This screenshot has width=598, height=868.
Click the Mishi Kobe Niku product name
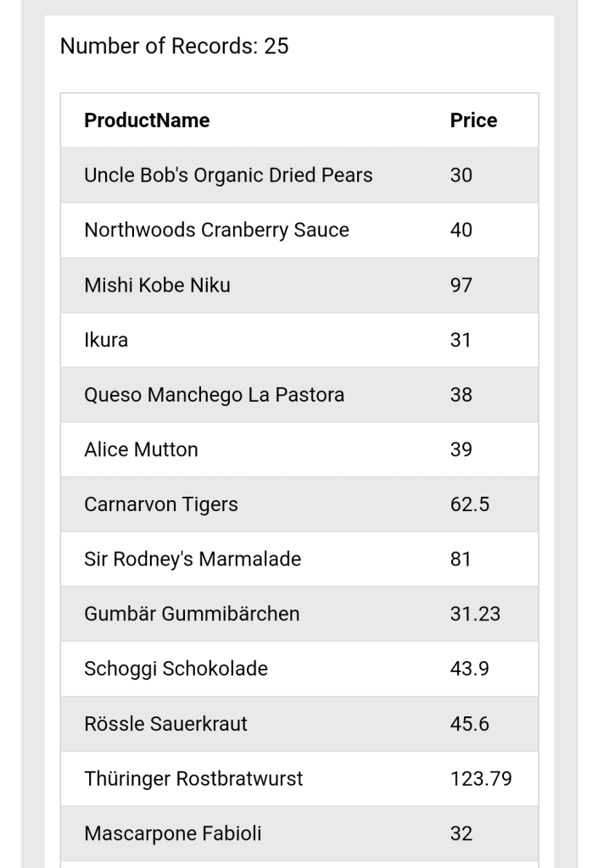tap(157, 285)
